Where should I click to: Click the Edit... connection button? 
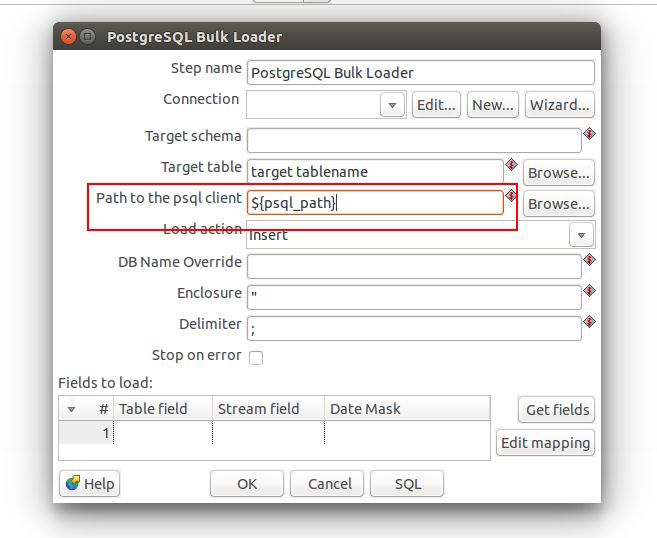[x=436, y=105]
